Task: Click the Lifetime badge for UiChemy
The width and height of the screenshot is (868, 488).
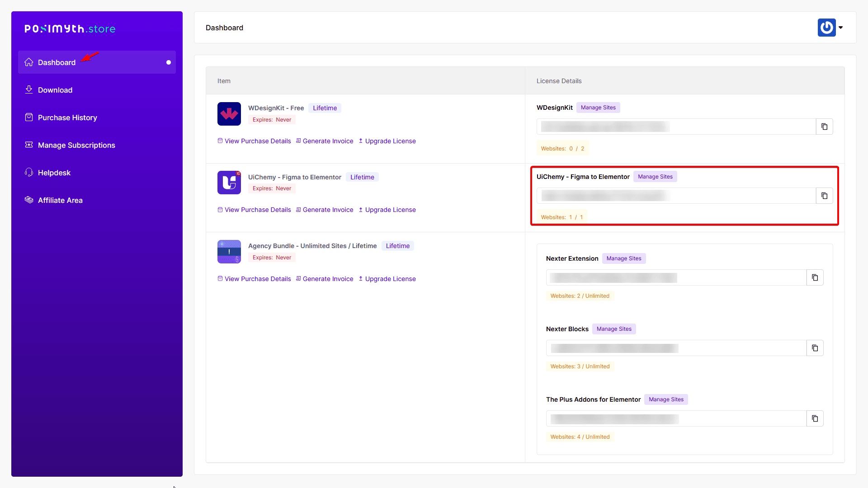Action: 362,177
